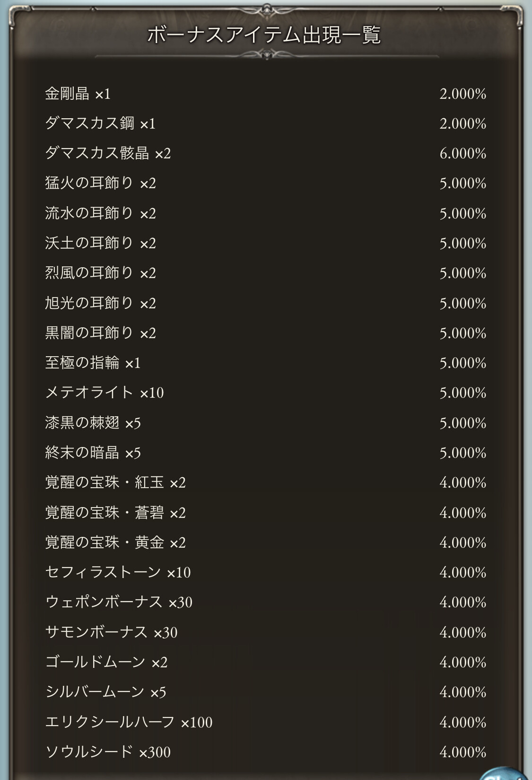Tap the ソウルシード ×300 item

click(x=108, y=752)
